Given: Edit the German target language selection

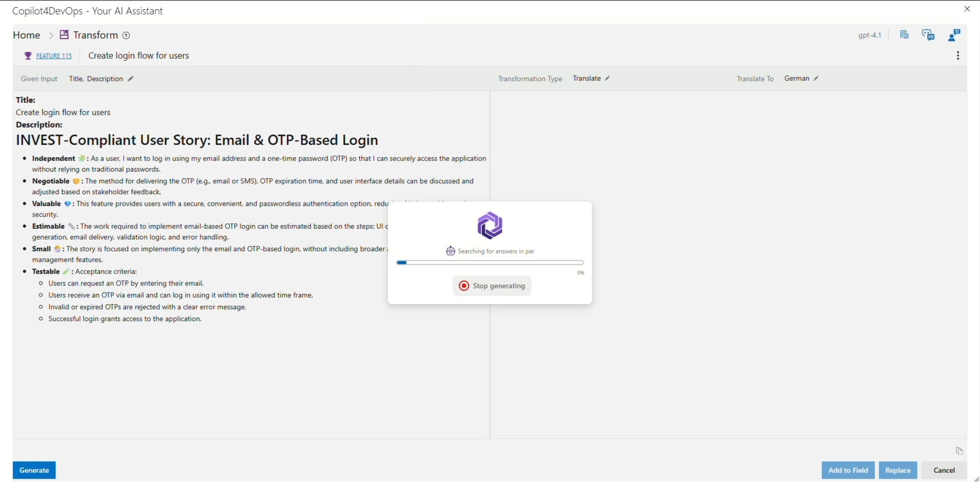Looking at the screenshot, I should pos(816,78).
